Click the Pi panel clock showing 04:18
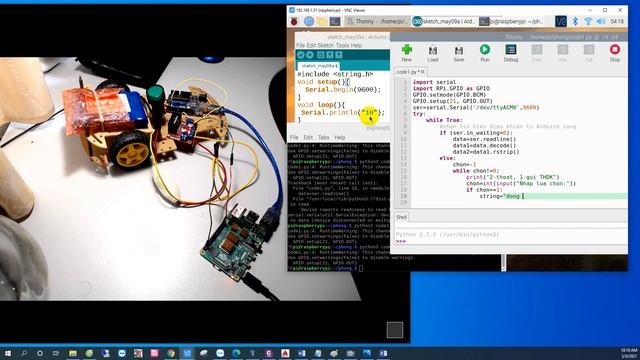The image size is (640, 360). click(x=617, y=21)
